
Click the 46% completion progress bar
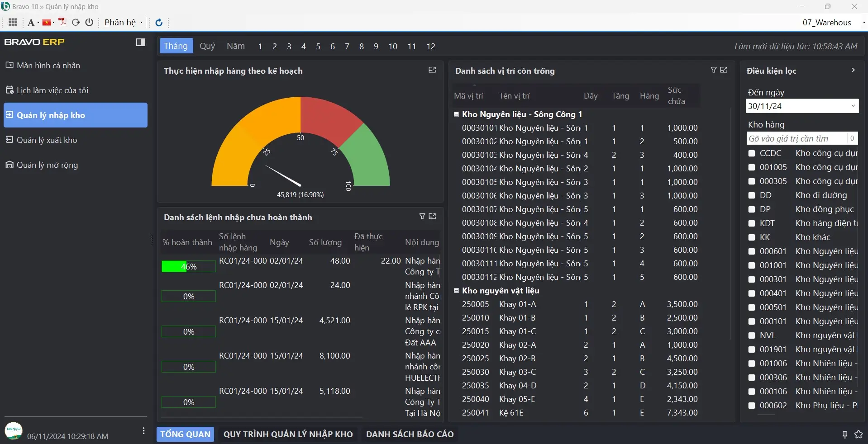pyautogui.click(x=188, y=267)
